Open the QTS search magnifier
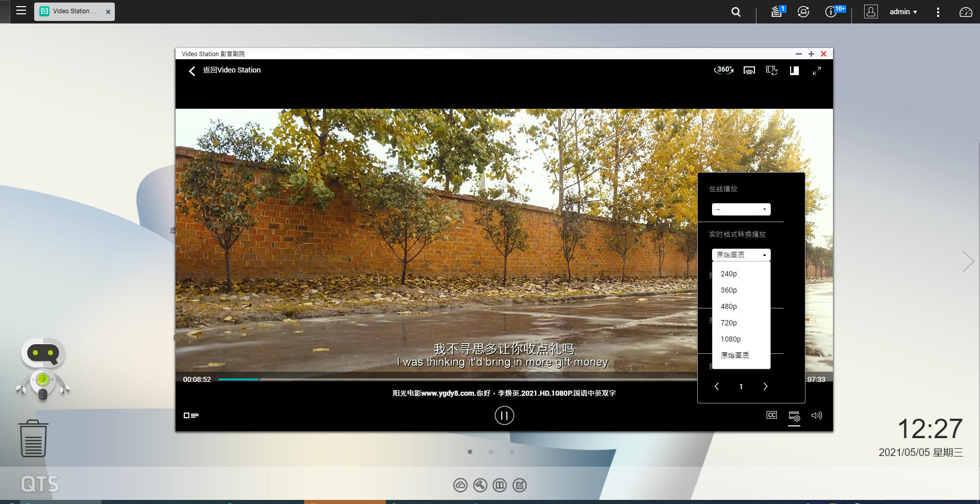This screenshot has height=504, width=980. [x=736, y=12]
